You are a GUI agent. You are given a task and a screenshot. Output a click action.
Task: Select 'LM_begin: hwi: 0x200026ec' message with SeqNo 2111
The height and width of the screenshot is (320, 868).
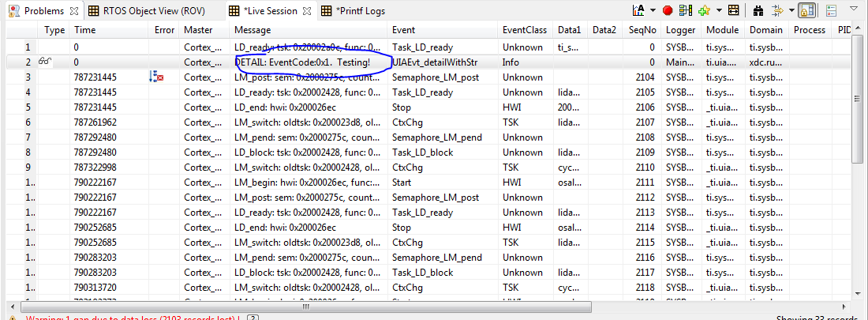308,182
